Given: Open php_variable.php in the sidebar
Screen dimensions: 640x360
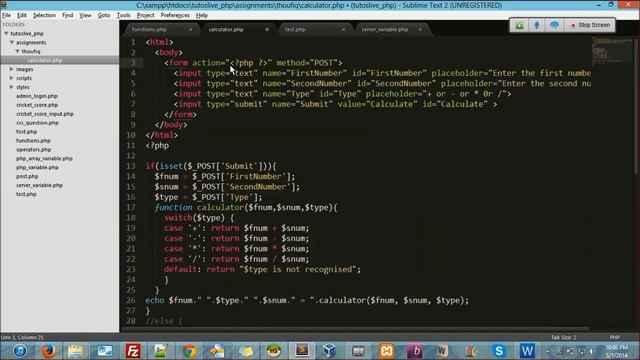Looking at the screenshot, I should pos(37,167).
